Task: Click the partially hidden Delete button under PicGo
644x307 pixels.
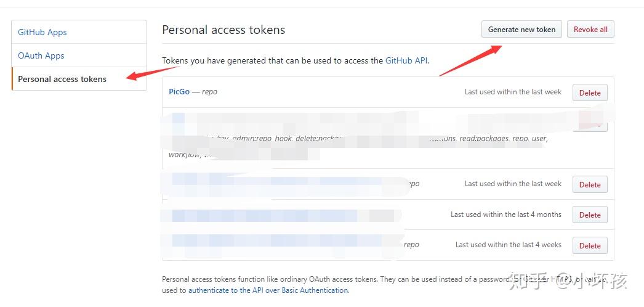Action: [590, 126]
